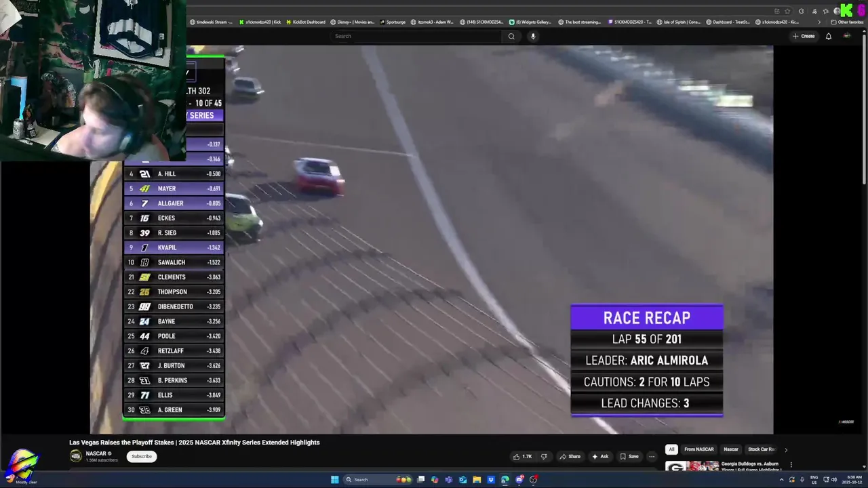Open Sportsurge bookmark

tap(393, 22)
